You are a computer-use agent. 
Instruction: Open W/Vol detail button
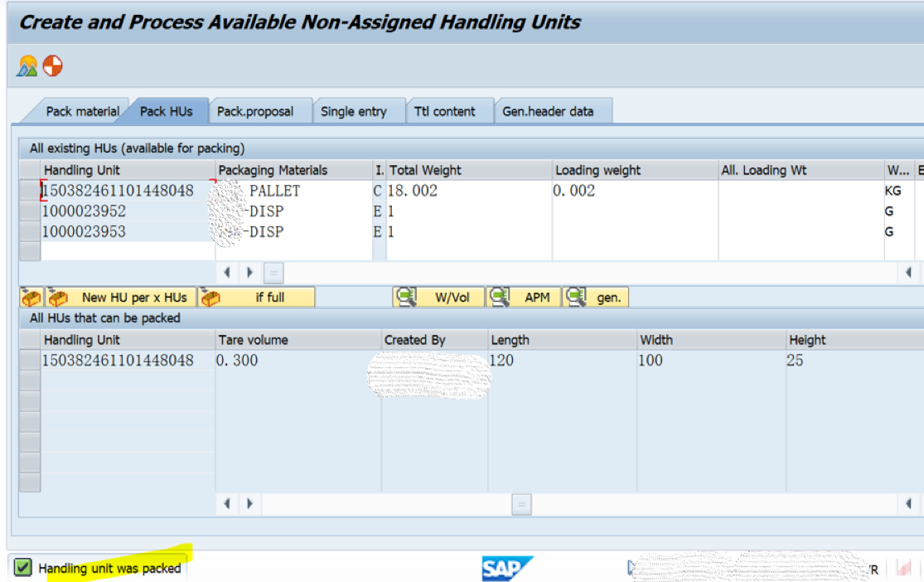[x=438, y=297]
